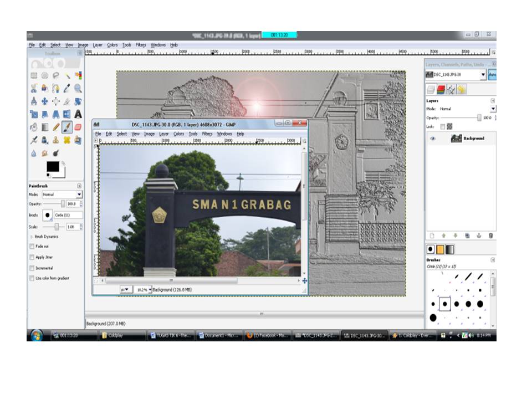Select the Scale tool
Screen dimensions: 532x399
pyautogui.click(x=34, y=114)
